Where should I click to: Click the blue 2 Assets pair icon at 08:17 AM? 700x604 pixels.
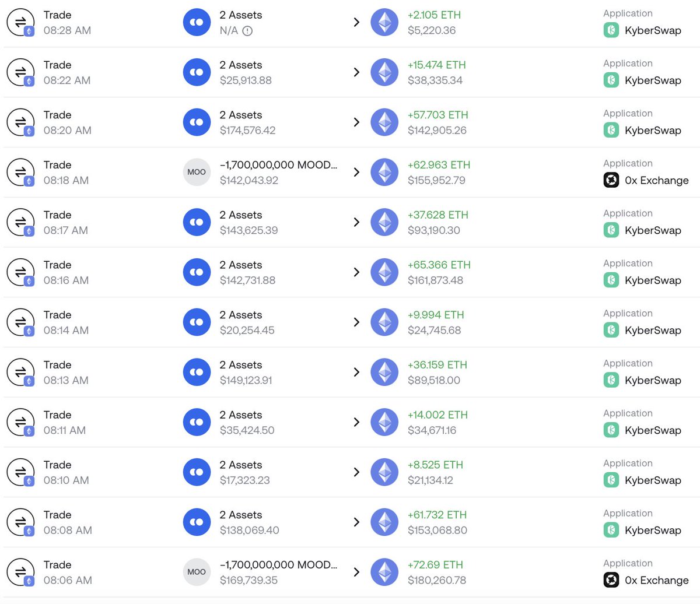click(x=197, y=222)
